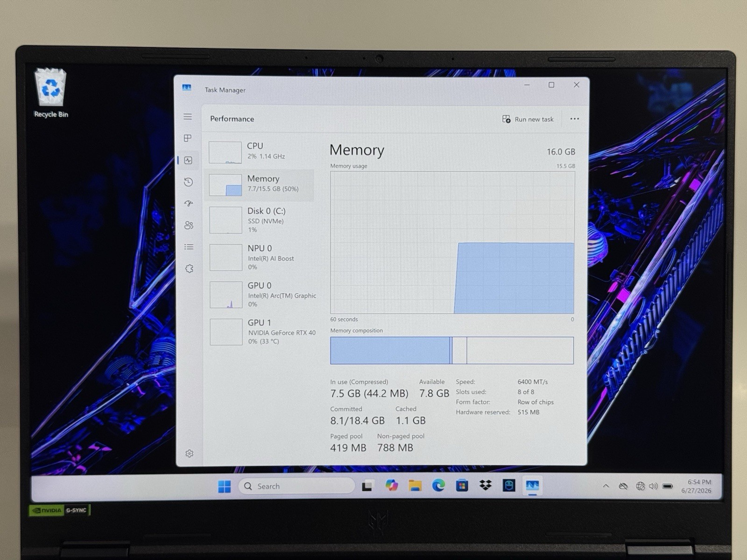Expand hidden system tray icons chevron

click(x=606, y=486)
